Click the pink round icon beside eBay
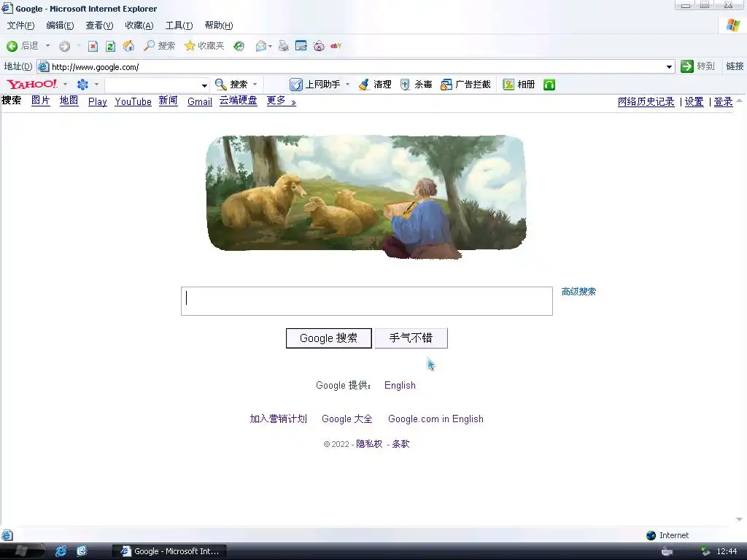The height and width of the screenshot is (560, 747). tap(319, 46)
